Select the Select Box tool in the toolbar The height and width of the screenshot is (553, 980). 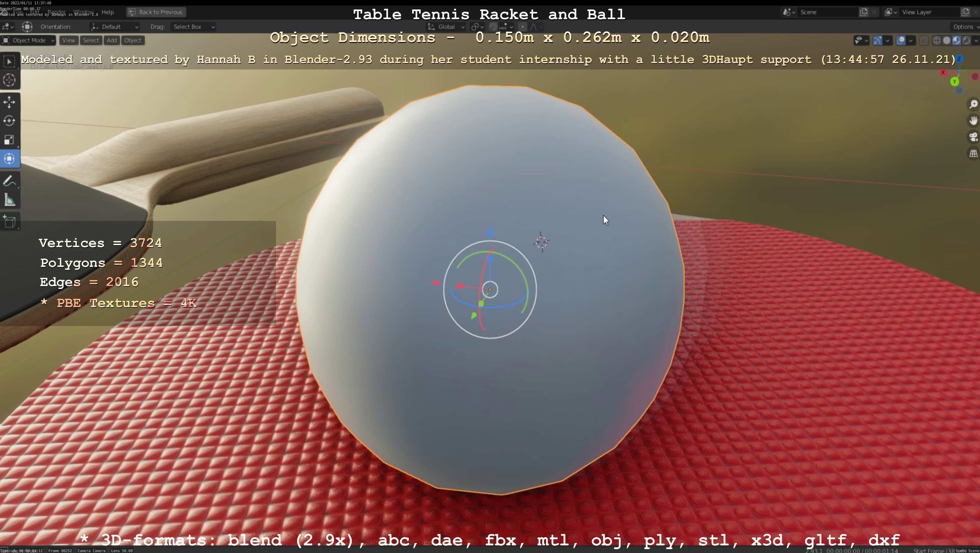[x=9, y=61]
